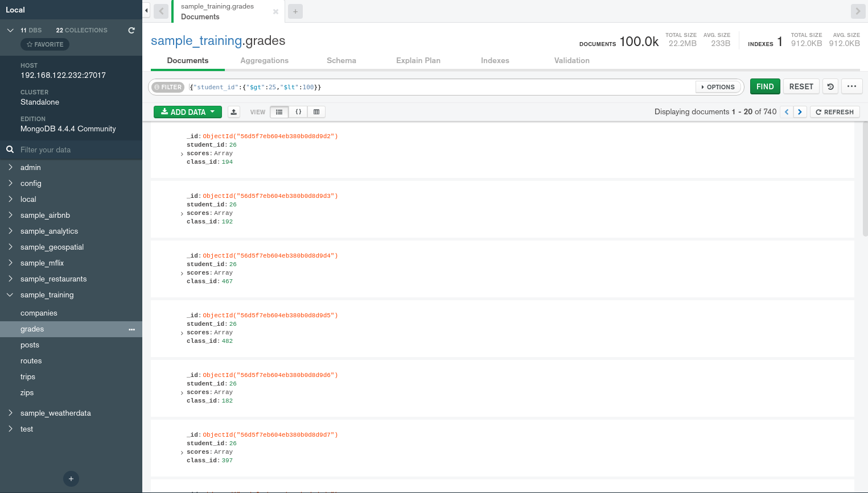Open the more options ellipsis menu
The width and height of the screenshot is (868, 493).
(851, 86)
